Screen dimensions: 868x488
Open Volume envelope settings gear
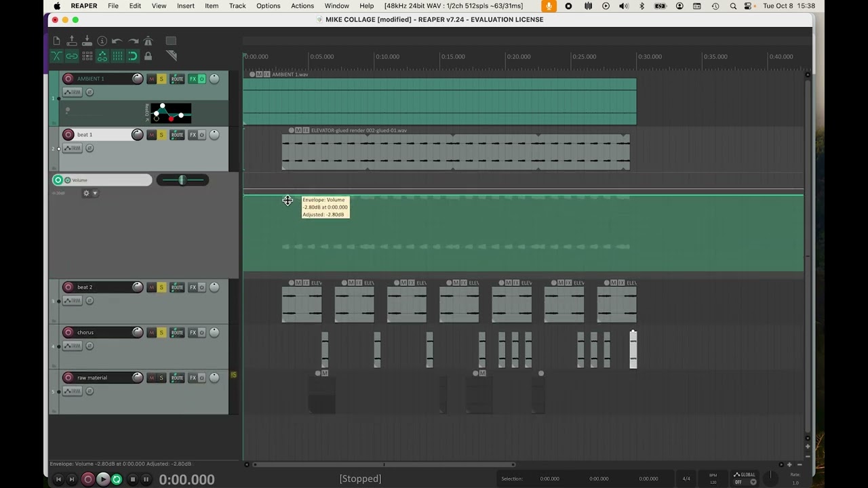(86, 193)
